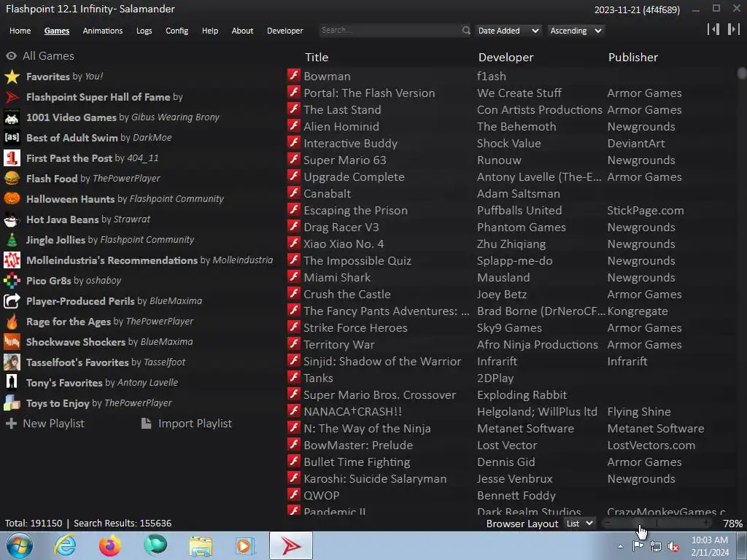Open Firefox from the taskbar
Screen dimensions: 747x560
click(109, 545)
